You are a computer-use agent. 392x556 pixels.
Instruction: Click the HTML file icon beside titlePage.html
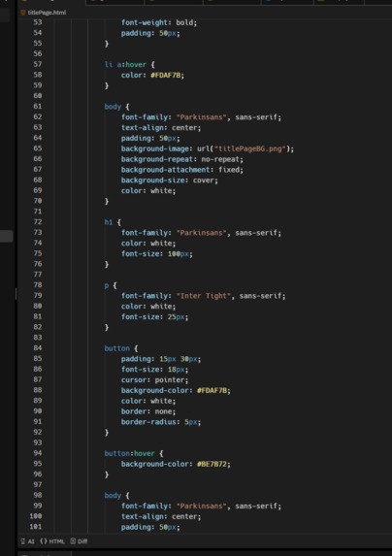pos(23,13)
